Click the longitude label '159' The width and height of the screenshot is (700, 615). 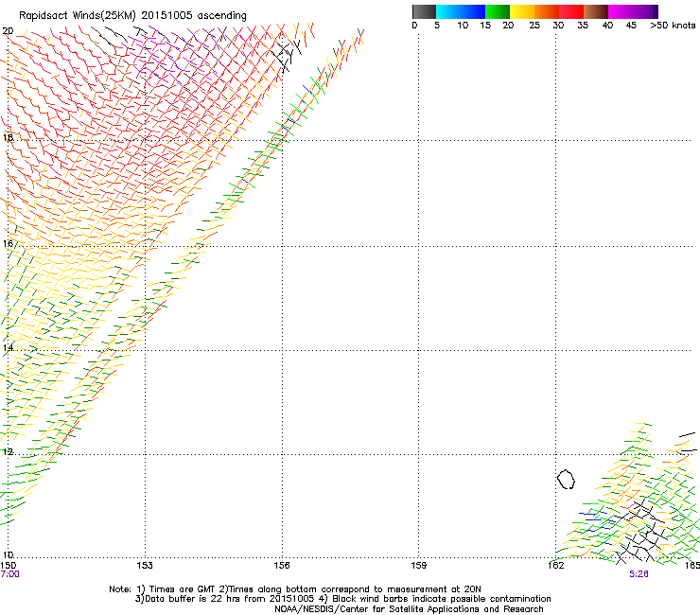pos(419,566)
